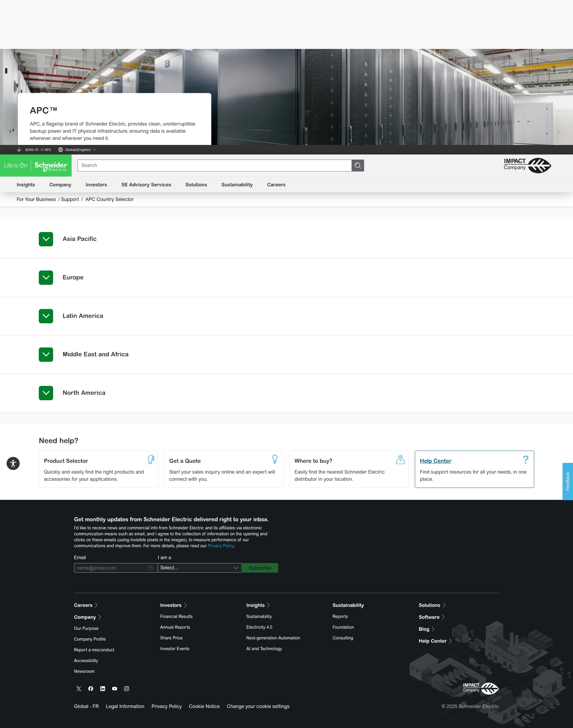The image size is (573, 728).
Task: Click the Support breadcrumb link
Action: [70, 200]
